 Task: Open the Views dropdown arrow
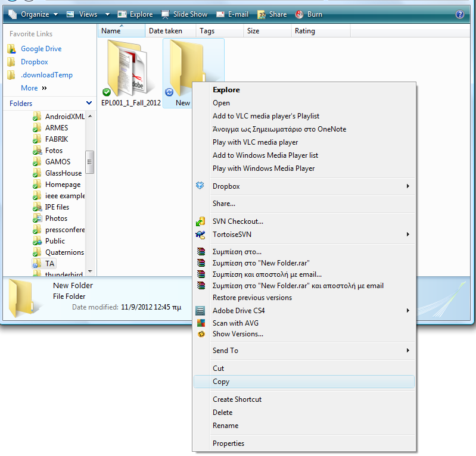click(x=107, y=14)
